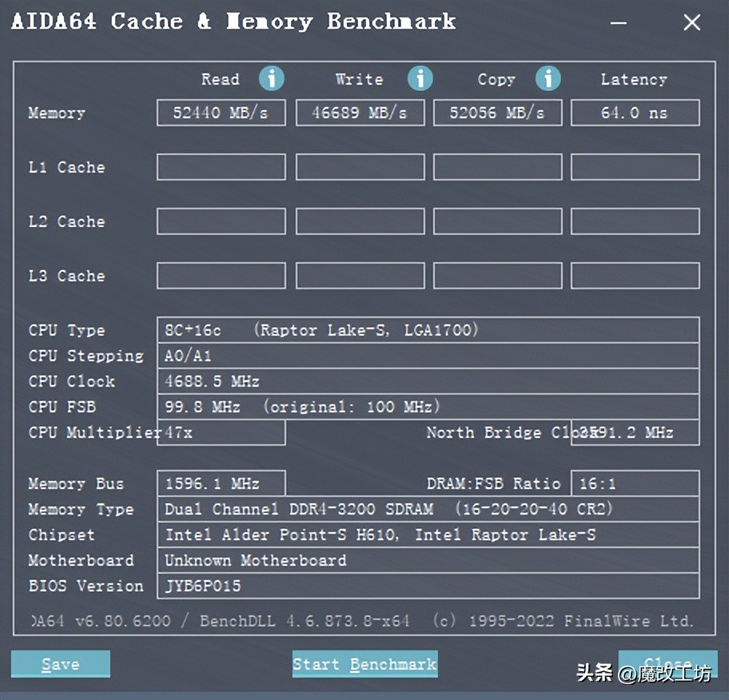Click Start Benchmark to run the test
Screen dimensions: 729x700
[364, 664]
